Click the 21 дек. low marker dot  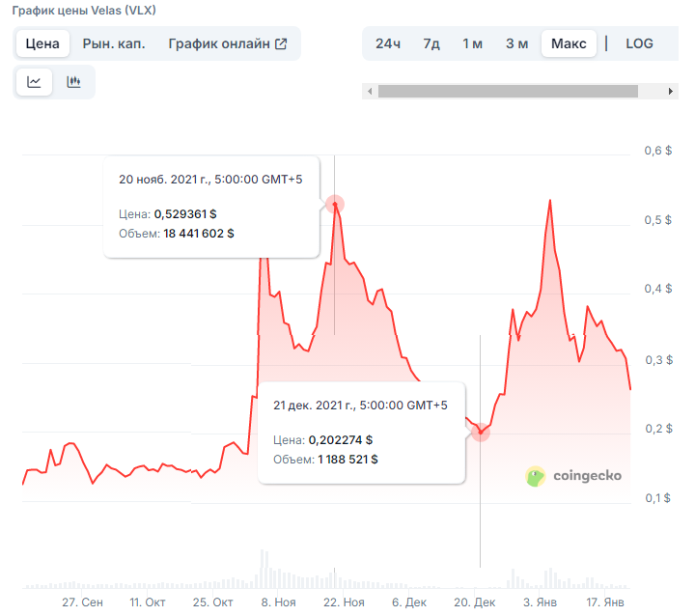480,433
